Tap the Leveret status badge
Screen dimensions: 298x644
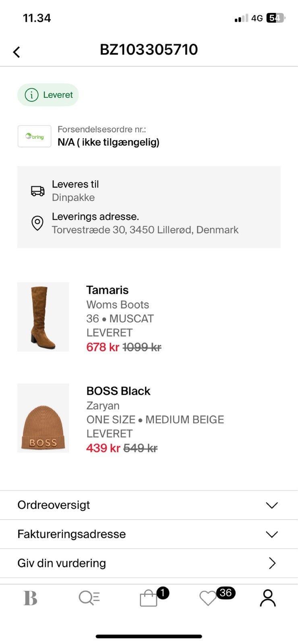[48, 95]
